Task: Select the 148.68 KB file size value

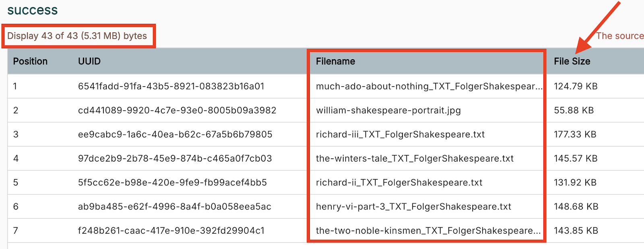Action: 576,207
